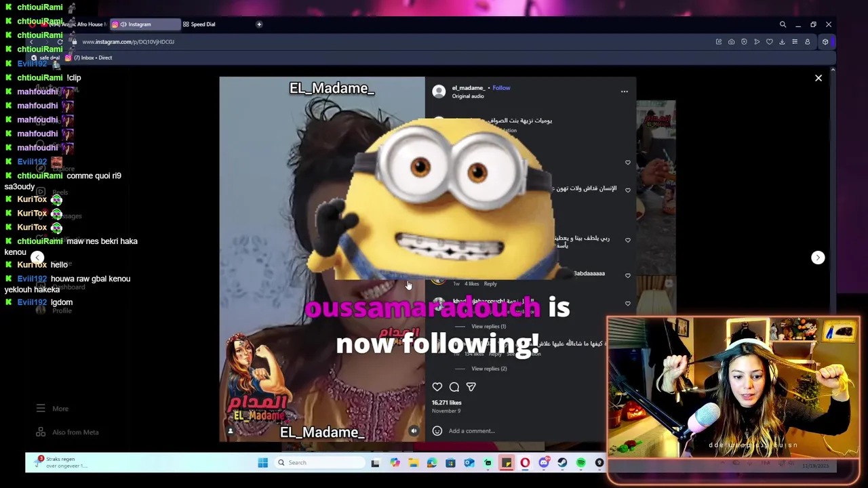The image size is (868, 488).
Task: Open Discord from taskbar
Action: 544,463
